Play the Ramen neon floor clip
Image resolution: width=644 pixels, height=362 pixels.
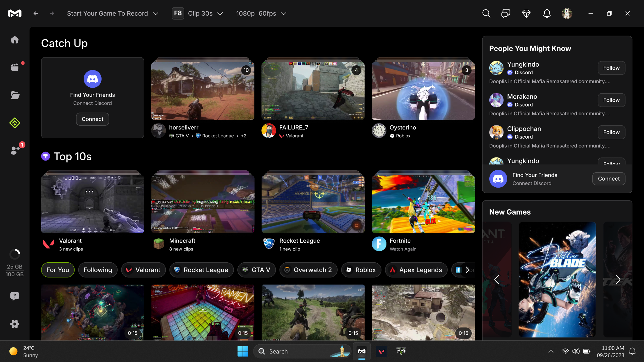point(203,312)
